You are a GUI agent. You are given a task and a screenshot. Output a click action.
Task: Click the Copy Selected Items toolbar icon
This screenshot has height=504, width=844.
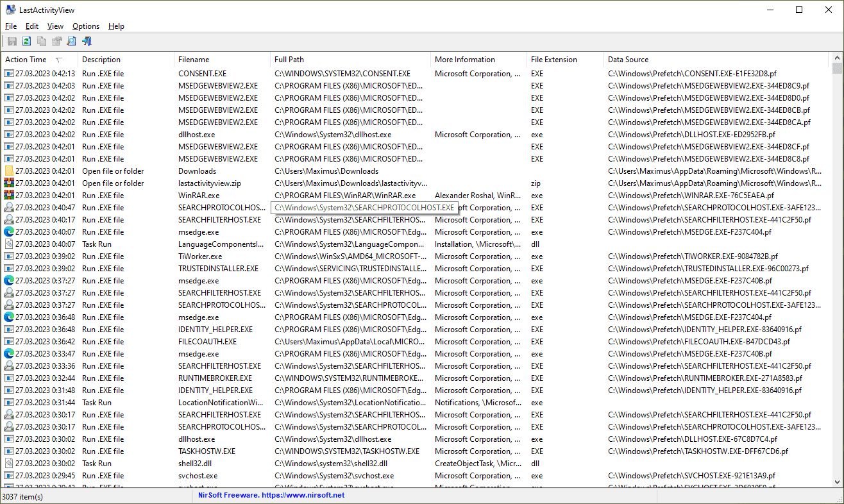pyautogui.click(x=42, y=42)
